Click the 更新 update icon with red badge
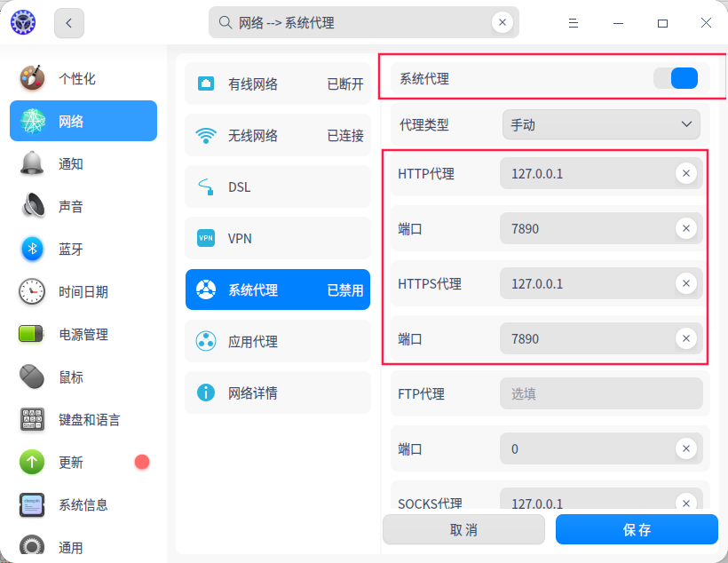 (32, 462)
